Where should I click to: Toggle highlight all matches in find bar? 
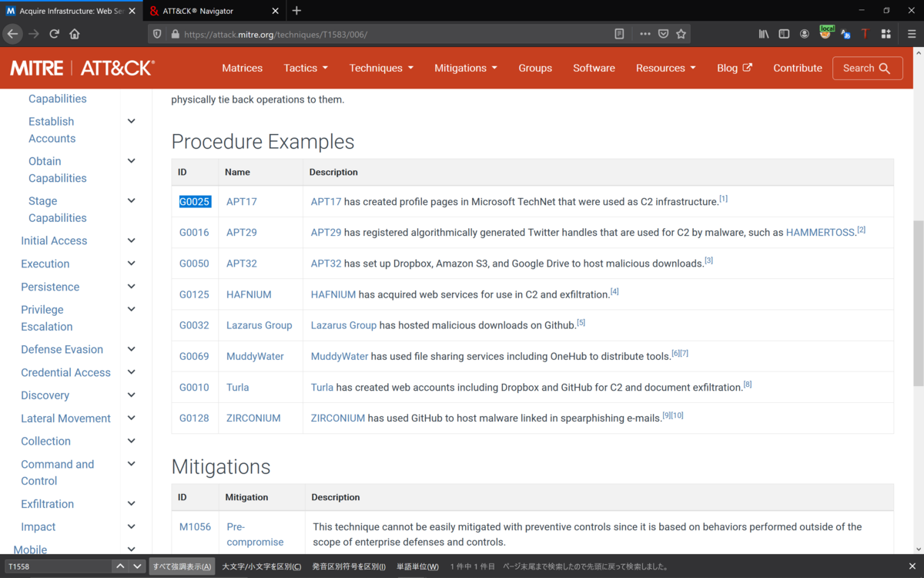tap(182, 566)
